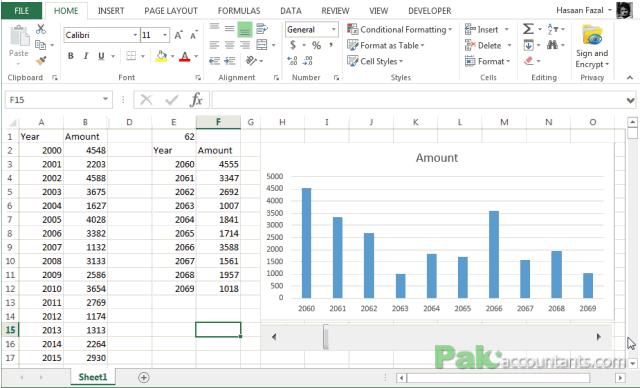Image resolution: width=640 pixels, height=388 pixels.
Task: Click Format as Table button
Action: tap(386, 45)
